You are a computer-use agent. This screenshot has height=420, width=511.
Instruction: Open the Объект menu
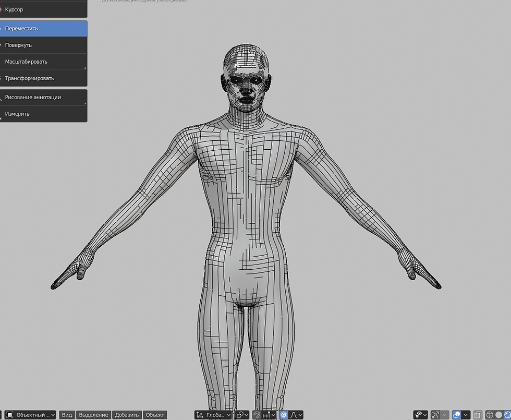tap(155, 415)
